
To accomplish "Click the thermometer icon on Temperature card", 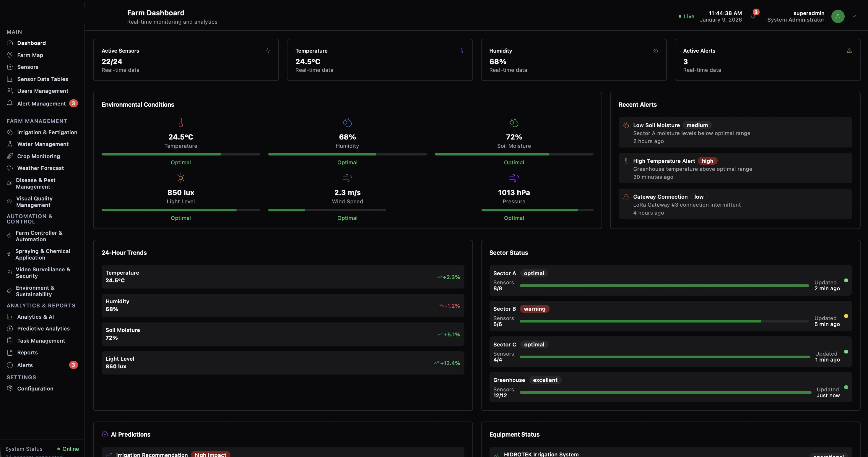I will point(462,51).
